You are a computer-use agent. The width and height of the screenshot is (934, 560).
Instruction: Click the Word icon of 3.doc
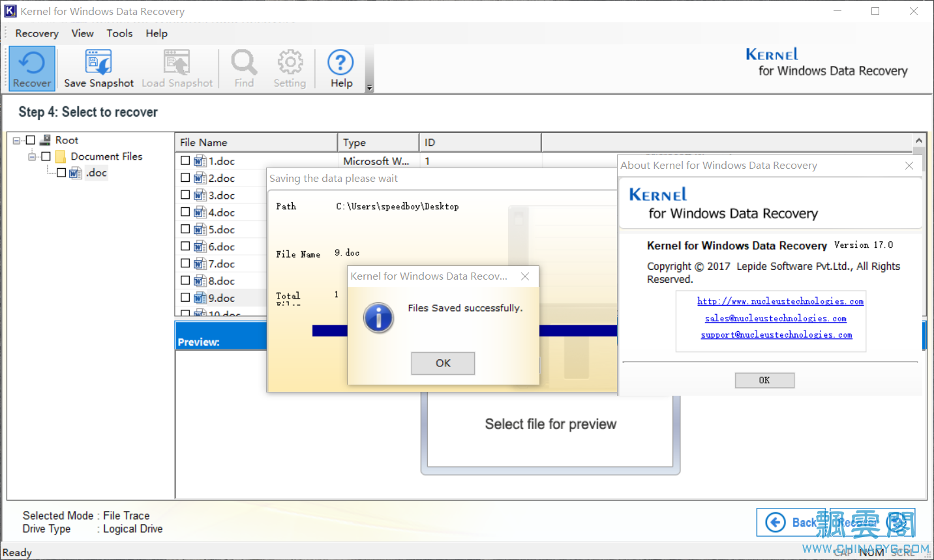coord(200,195)
